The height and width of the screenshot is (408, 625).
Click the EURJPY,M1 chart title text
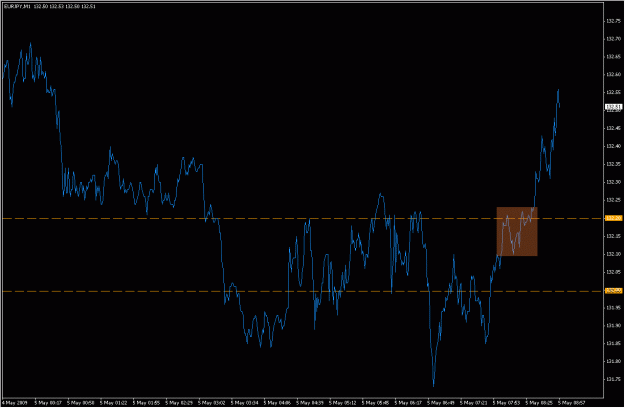(17, 6)
